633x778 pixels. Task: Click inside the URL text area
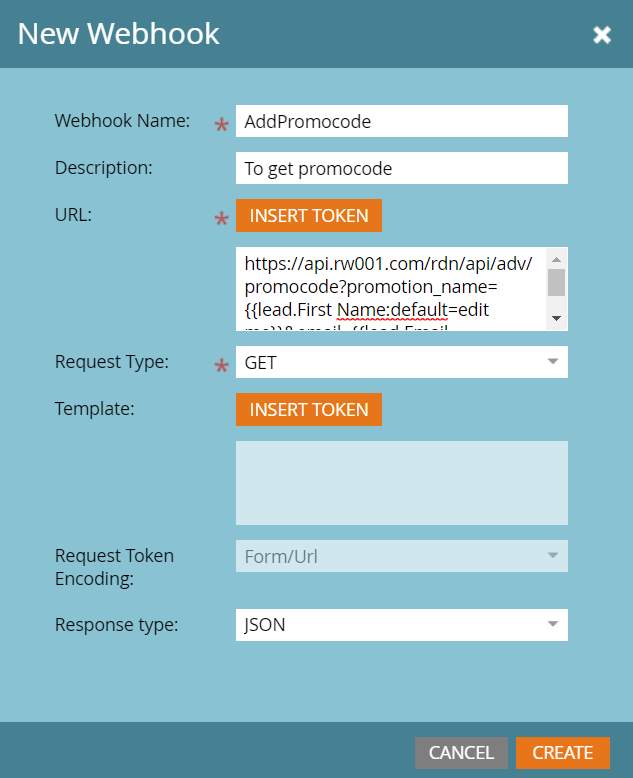pyautogui.click(x=390, y=288)
